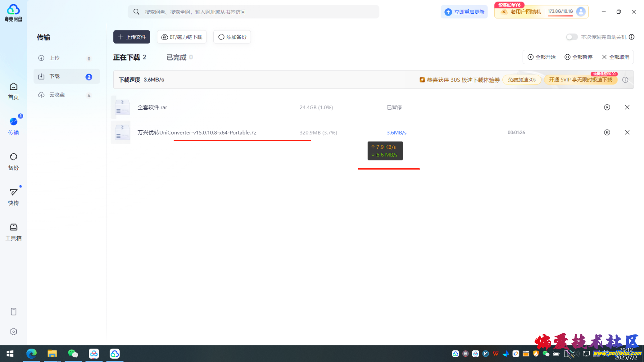Open the 工具箱 toolbox section in sidebar
This screenshot has height=362, width=644.
(13, 231)
